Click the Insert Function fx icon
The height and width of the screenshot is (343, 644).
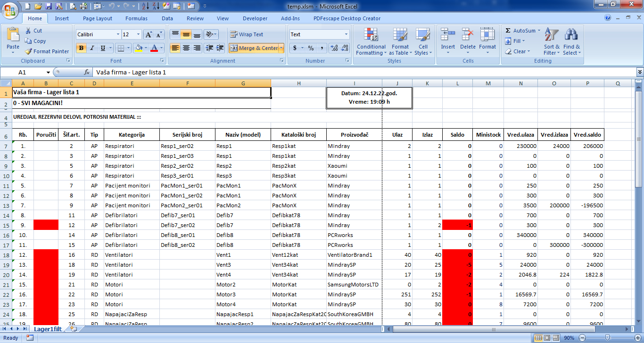tap(87, 73)
